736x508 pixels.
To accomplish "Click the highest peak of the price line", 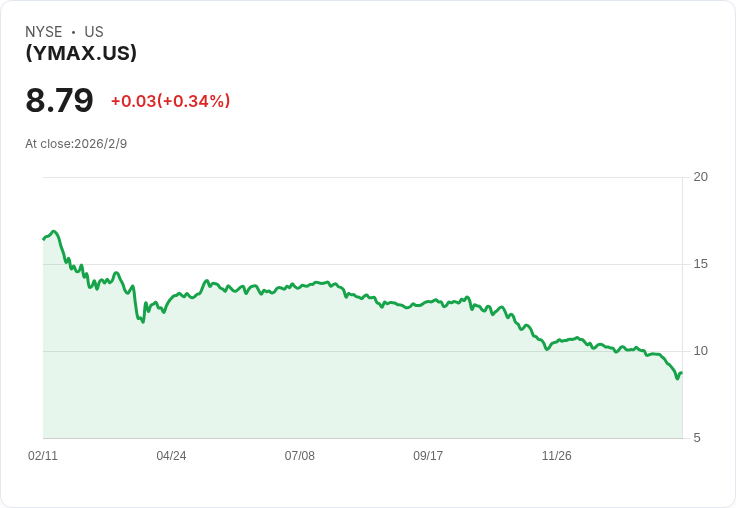I will tap(54, 231).
